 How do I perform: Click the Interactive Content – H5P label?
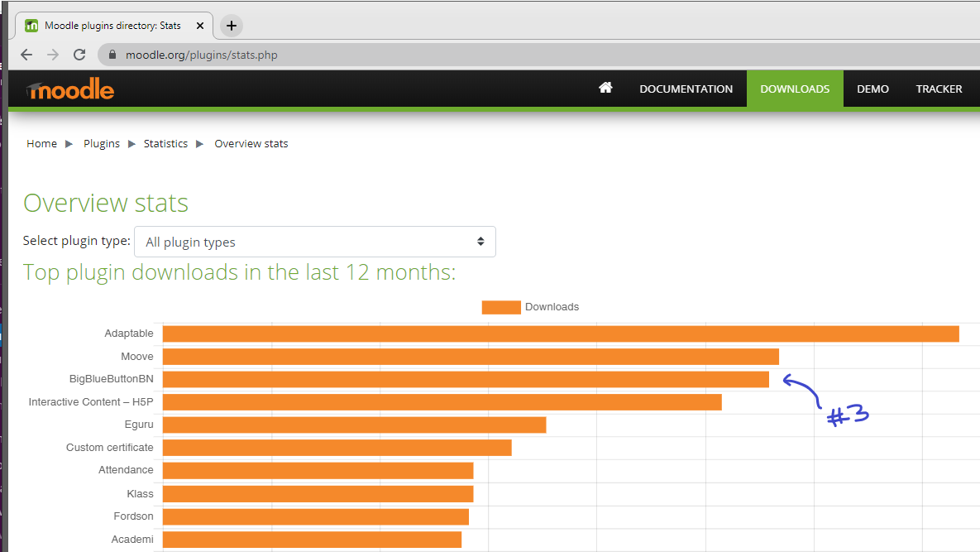pyautogui.click(x=91, y=402)
